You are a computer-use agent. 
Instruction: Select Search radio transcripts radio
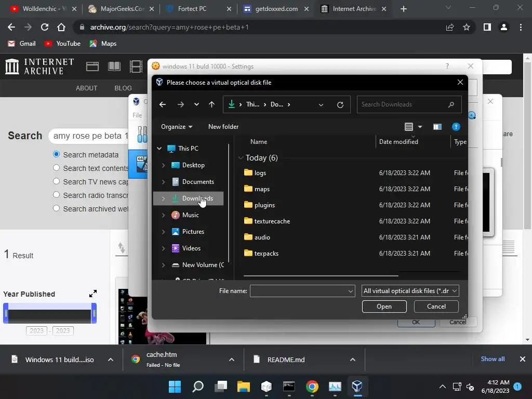coord(56,195)
